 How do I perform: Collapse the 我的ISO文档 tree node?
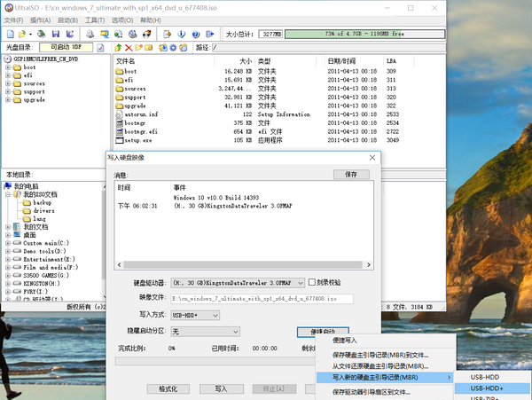(x=8, y=194)
